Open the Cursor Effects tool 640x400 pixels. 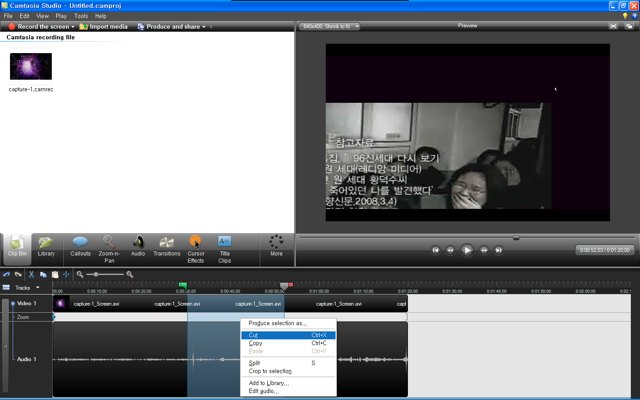pyautogui.click(x=196, y=249)
